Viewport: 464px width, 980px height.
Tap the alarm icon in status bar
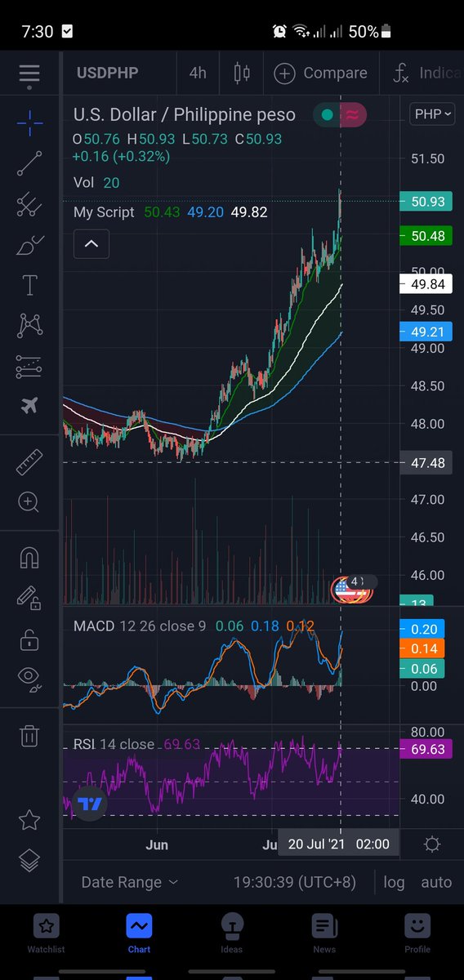click(x=280, y=32)
